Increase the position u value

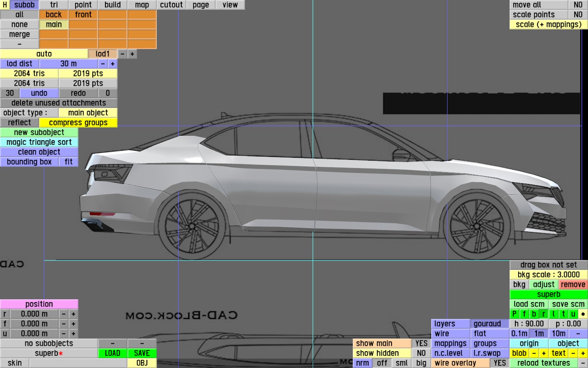(x=73, y=334)
